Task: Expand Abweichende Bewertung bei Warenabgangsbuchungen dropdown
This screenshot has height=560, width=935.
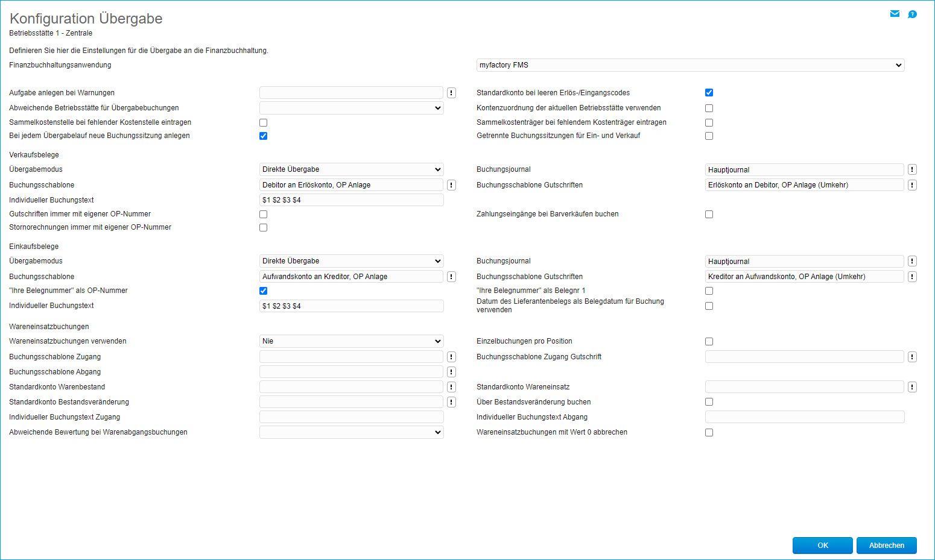Action: (x=351, y=432)
